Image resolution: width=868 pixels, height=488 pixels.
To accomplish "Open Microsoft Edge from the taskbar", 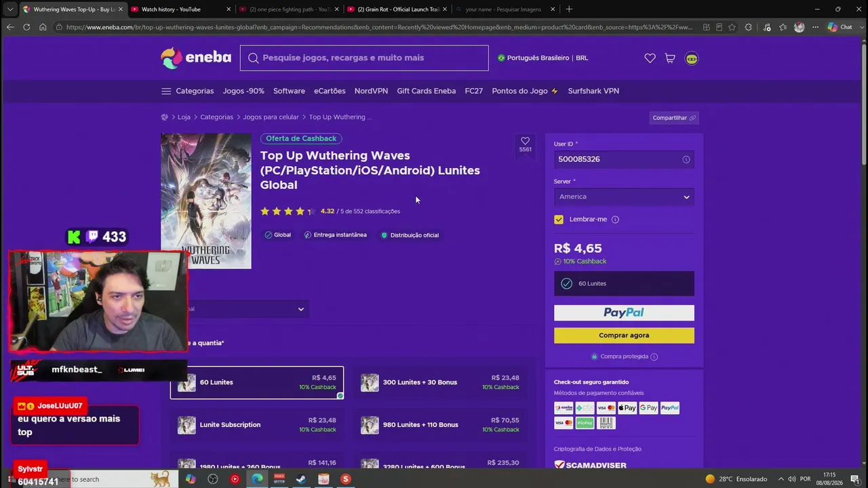I will (x=257, y=479).
